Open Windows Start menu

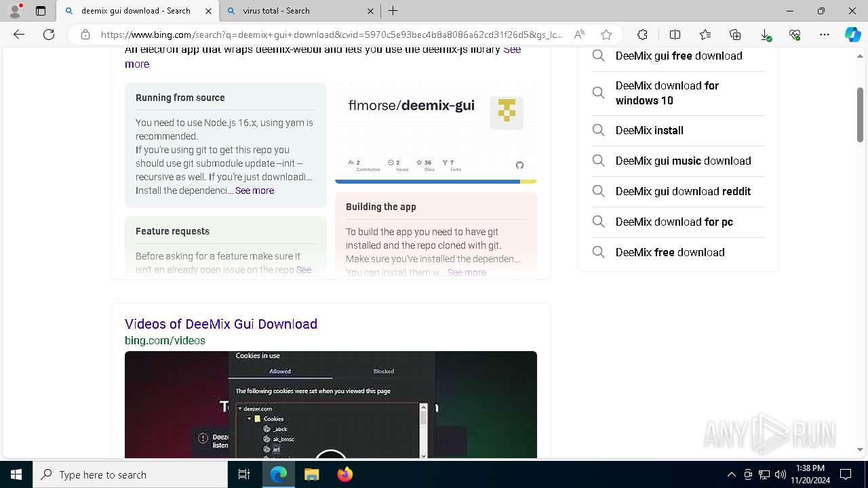(x=16, y=474)
